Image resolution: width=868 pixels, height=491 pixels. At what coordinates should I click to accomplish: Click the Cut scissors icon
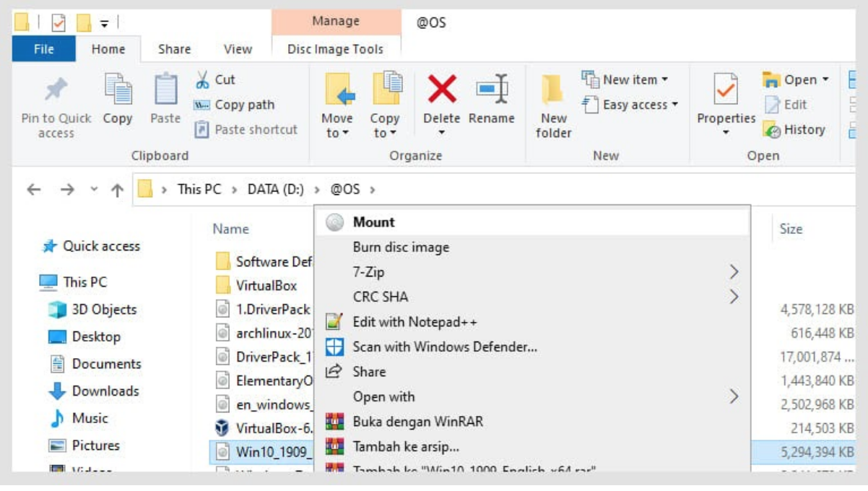coord(202,79)
